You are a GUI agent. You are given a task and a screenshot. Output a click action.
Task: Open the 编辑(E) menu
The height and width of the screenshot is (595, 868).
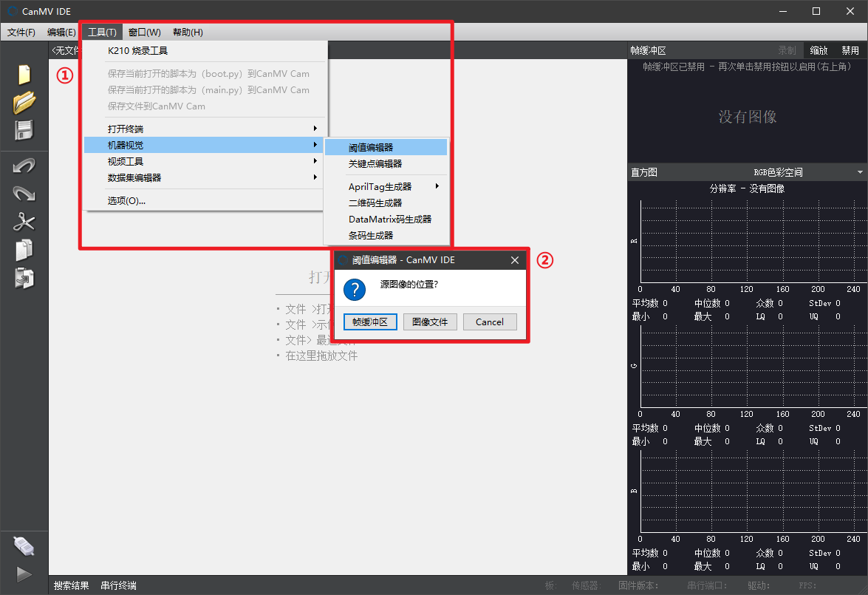61,32
